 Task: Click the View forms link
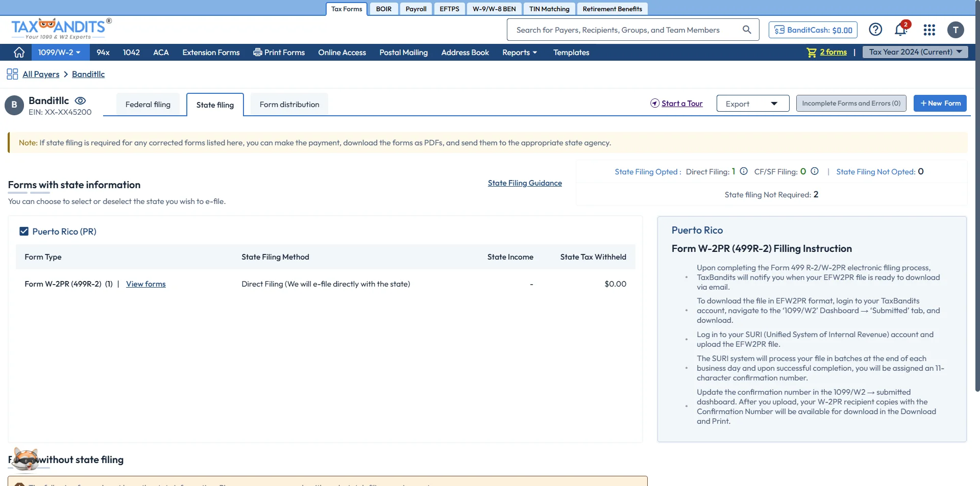(x=146, y=284)
